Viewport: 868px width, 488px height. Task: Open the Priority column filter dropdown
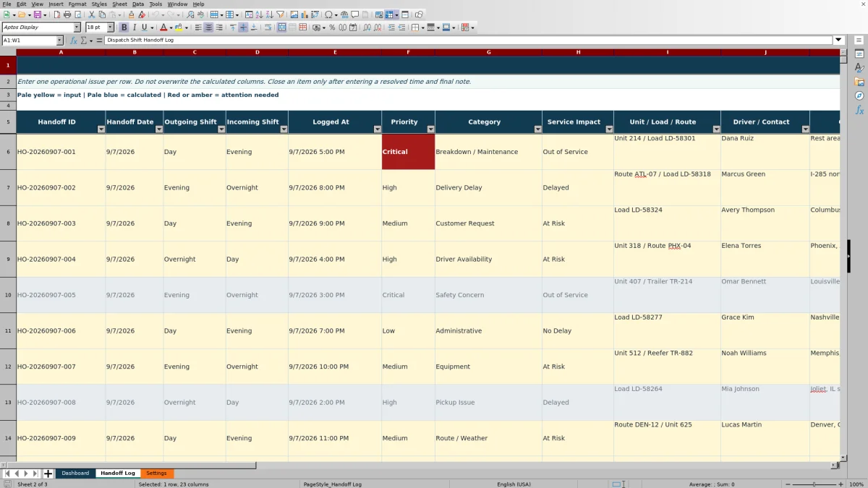point(430,129)
